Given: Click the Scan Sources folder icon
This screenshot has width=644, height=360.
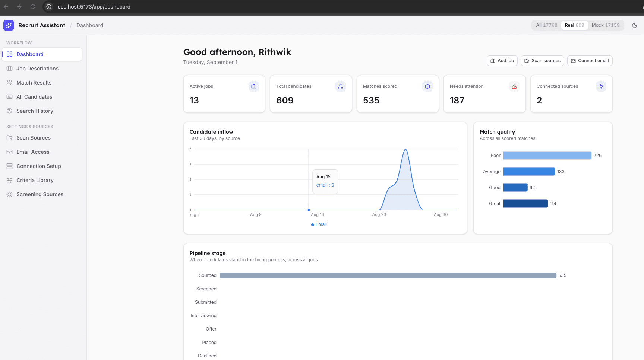Looking at the screenshot, I should [x=10, y=138].
